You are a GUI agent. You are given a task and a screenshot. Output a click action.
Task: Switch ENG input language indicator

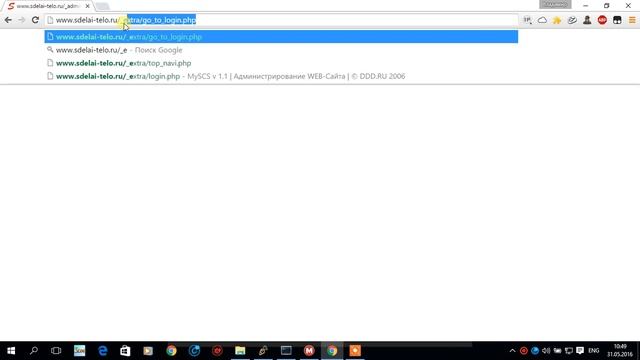[x=594, y=351]
